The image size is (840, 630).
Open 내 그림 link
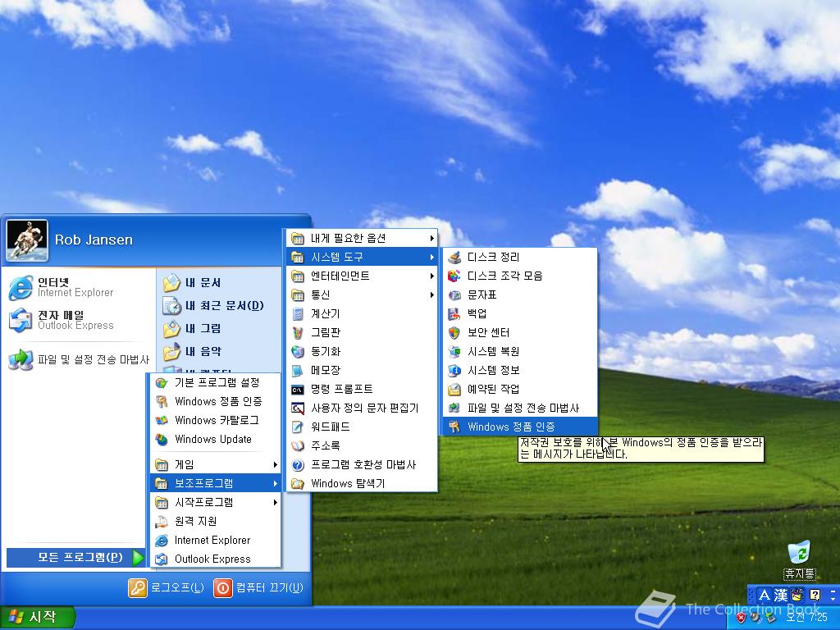coord(192,328)
